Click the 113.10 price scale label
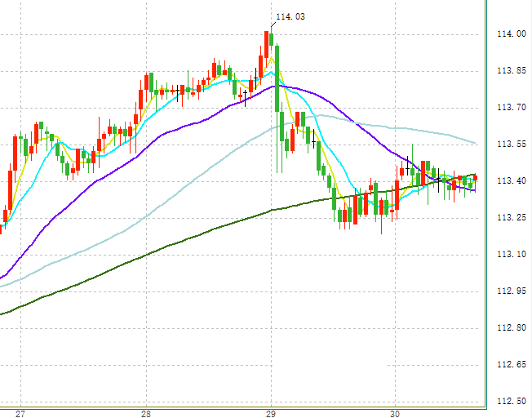 pos(509,255)
